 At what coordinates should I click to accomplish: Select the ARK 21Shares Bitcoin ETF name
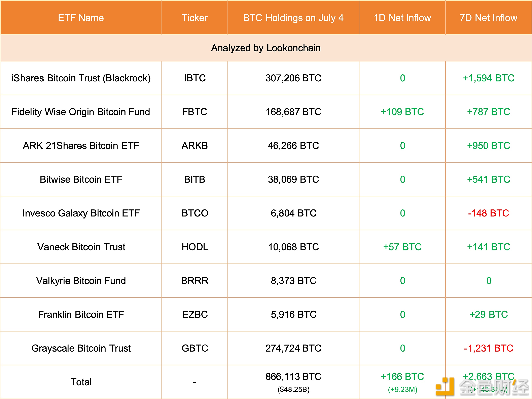click(81, 146)
